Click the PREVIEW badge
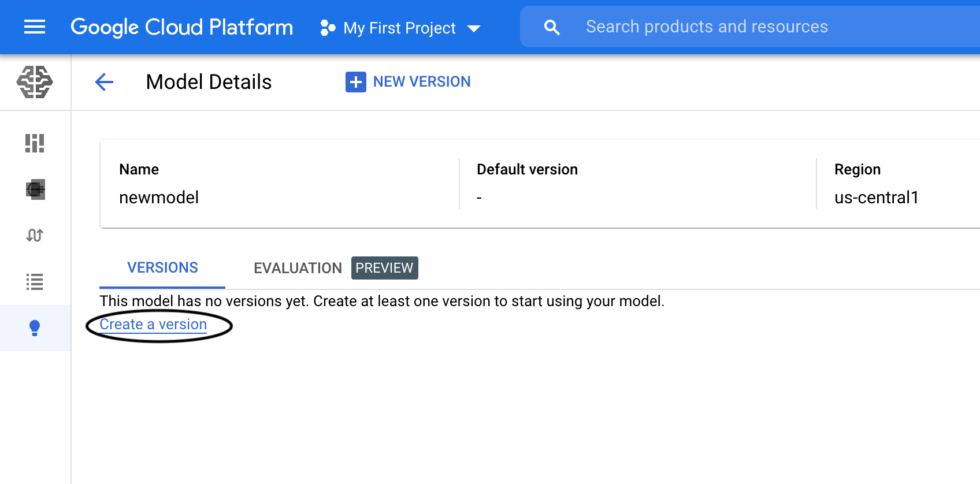Screen dimensions: 980x484 [384, 268]
